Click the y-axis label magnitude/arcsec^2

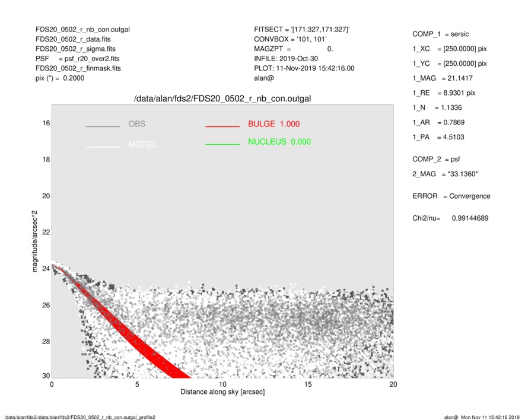pos(34,241)
